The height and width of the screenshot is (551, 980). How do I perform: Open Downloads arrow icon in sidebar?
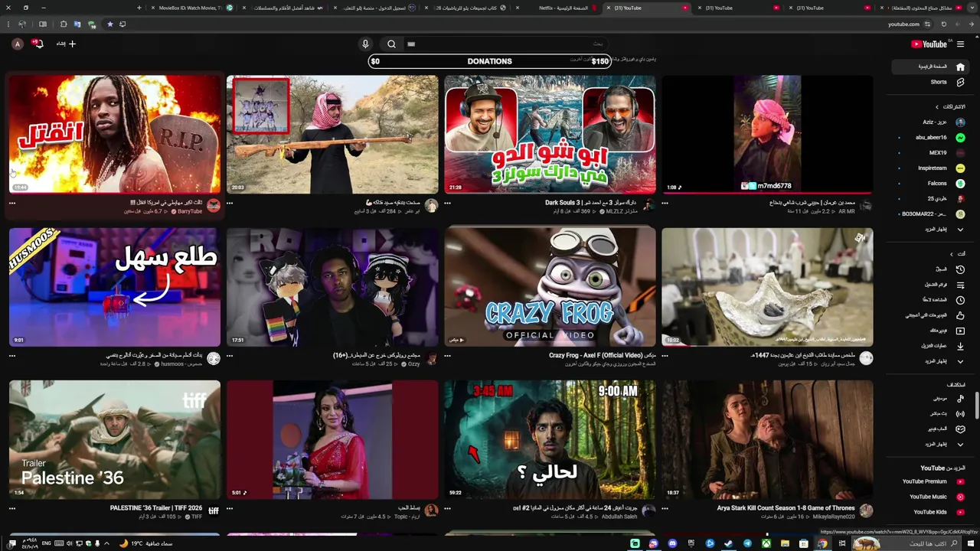pyautogui.click(x=960, y=346)
